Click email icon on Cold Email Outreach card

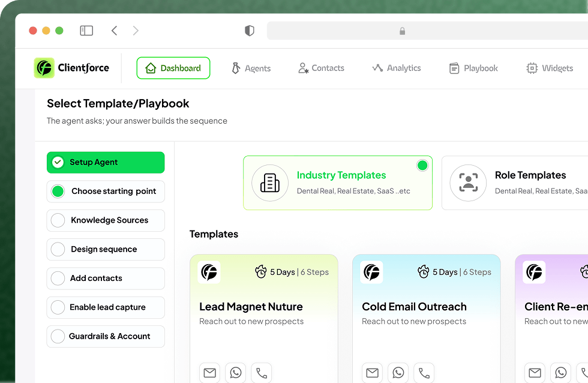click(372, 373)
